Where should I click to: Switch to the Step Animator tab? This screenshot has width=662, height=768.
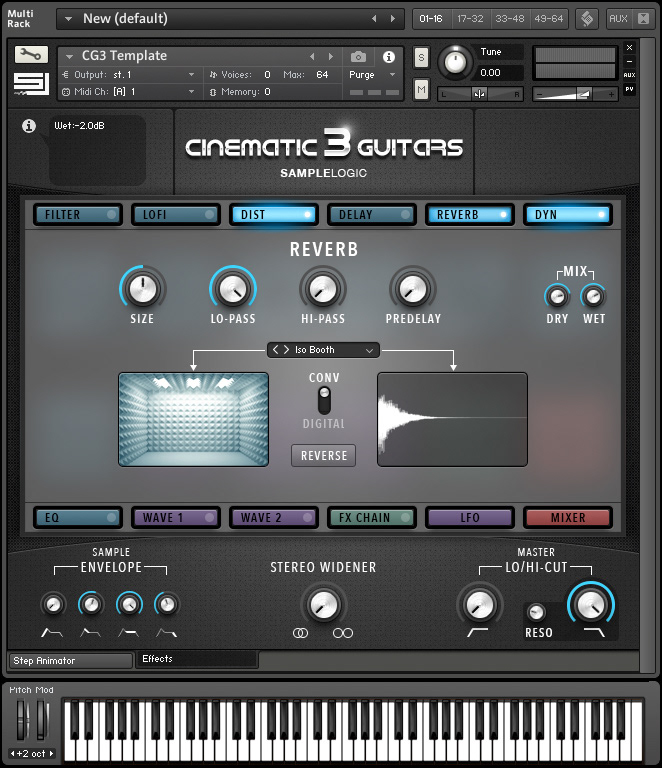click(71, 660)
